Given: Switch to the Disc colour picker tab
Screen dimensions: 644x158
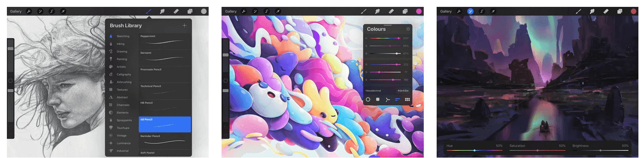Looking at the screenshot, I should 368,99.
